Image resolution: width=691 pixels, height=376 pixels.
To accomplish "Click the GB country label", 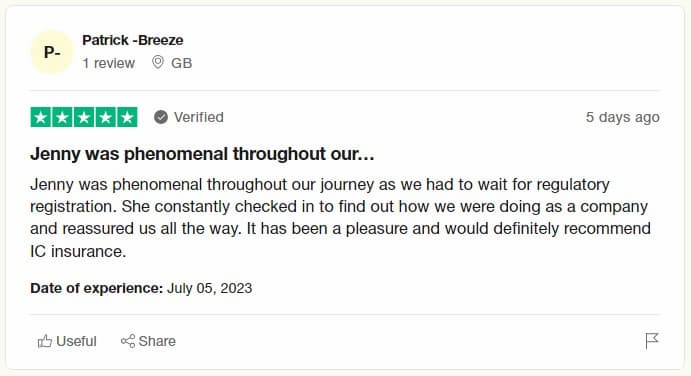I will pos(182,63).
